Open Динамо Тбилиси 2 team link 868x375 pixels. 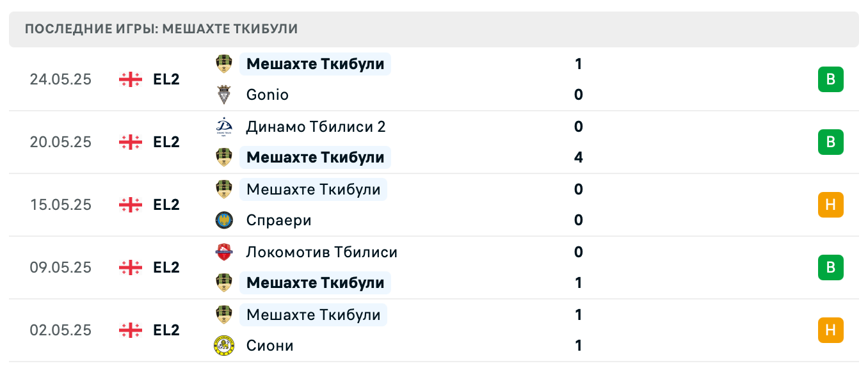(316, 127)
